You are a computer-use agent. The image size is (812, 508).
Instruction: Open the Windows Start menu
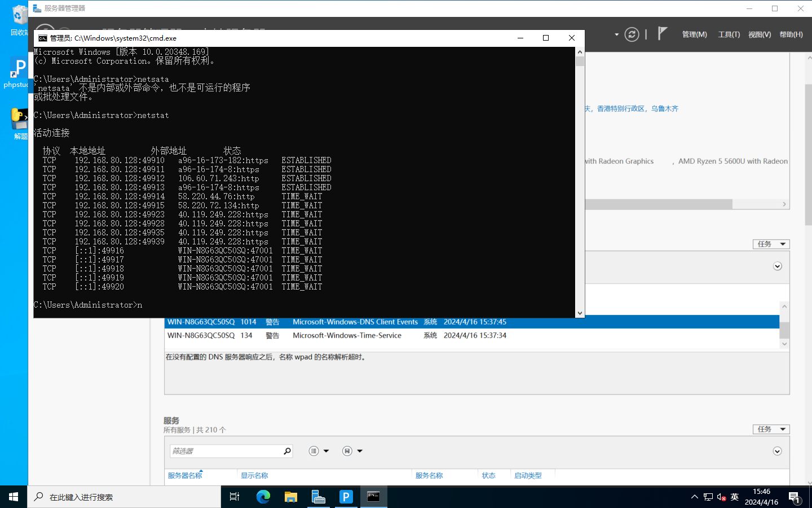tap(14, 497)
